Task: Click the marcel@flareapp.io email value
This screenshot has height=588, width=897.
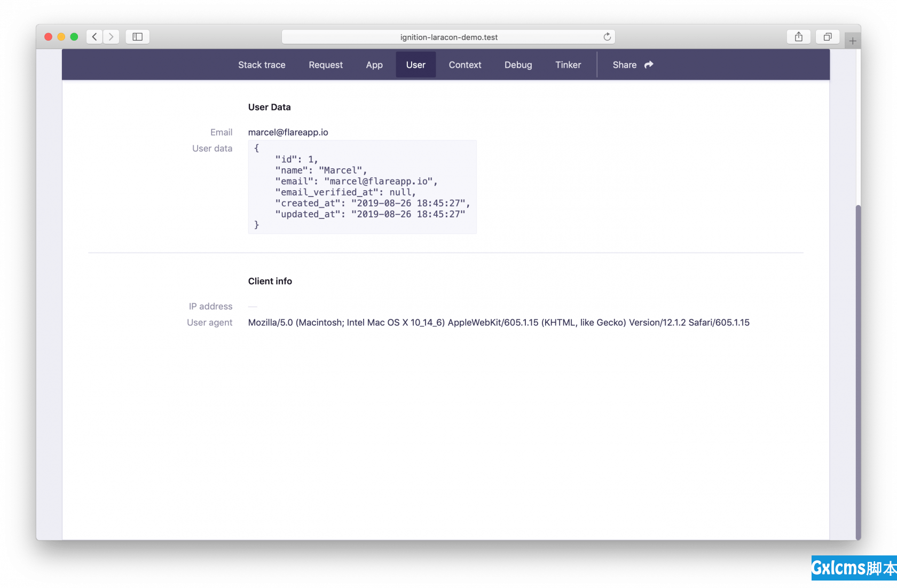Action: [x=288, y=132]
